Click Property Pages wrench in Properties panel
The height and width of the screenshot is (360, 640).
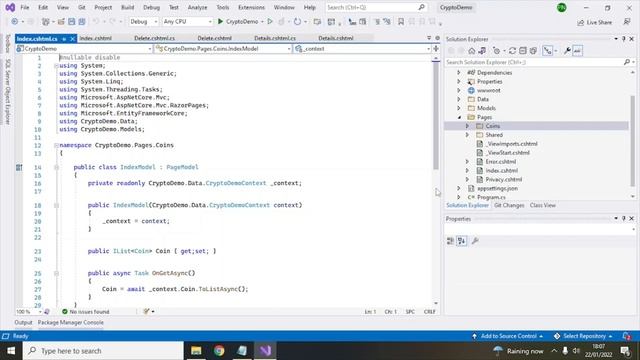pos(475,241)
